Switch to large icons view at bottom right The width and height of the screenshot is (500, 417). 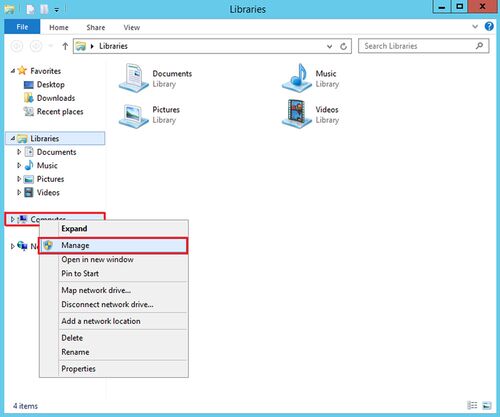tap(487, 405)
